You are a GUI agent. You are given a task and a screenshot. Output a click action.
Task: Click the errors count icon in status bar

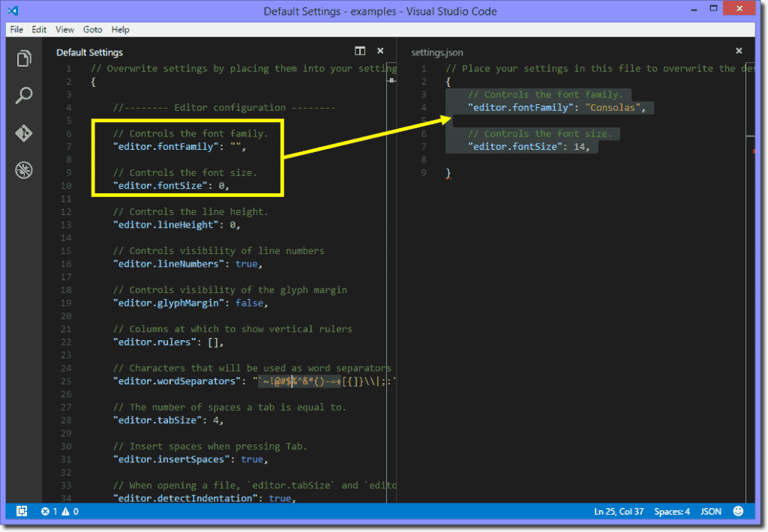45,512
